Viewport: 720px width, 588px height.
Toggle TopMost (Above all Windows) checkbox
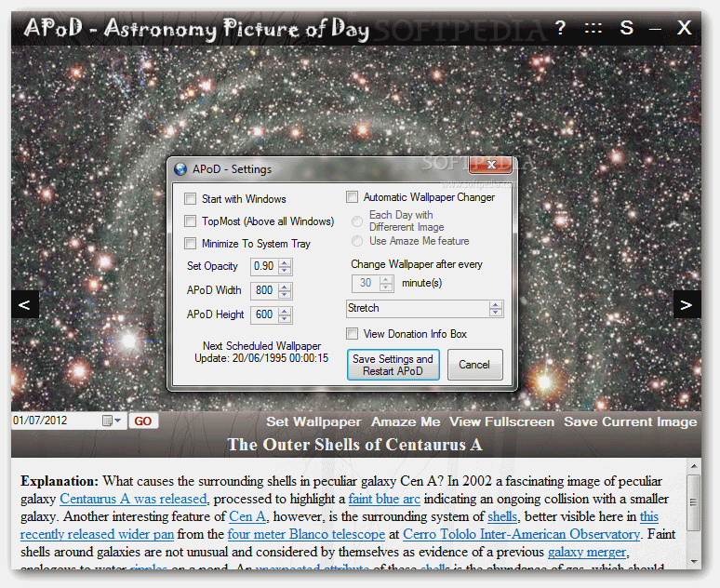click(190, 220)
